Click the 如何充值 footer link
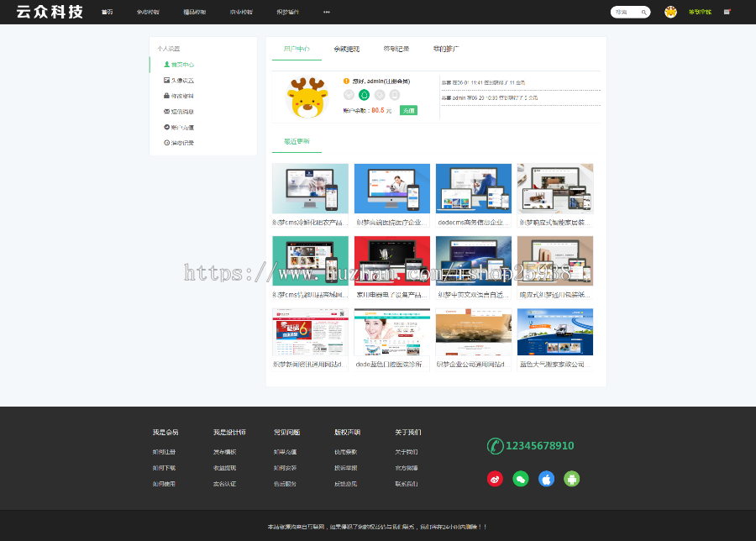This screenshot has width=756, height=541. pyautogui.click(x=285, y=452)
